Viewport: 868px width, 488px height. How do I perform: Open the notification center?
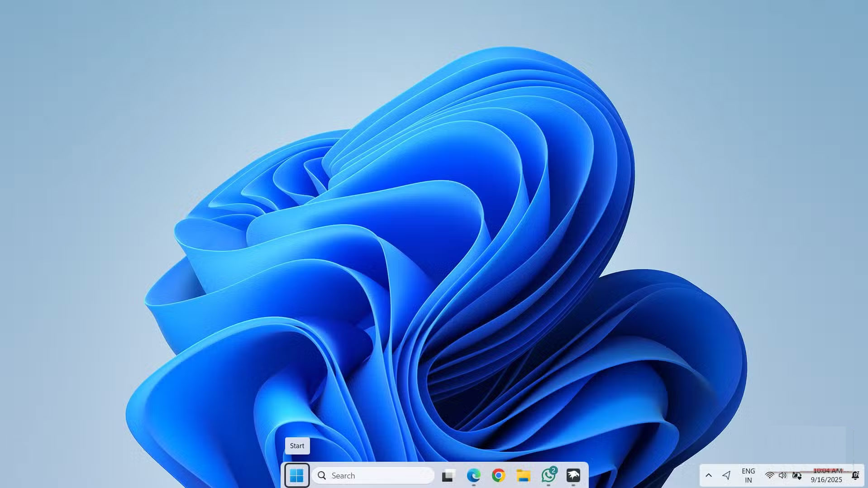(856, 475)
